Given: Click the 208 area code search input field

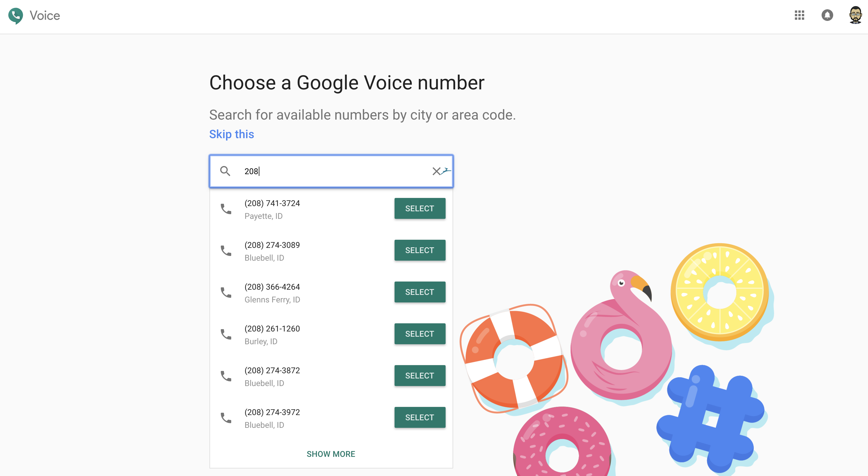Looking at the screenshot, I should tap(331, 171).
